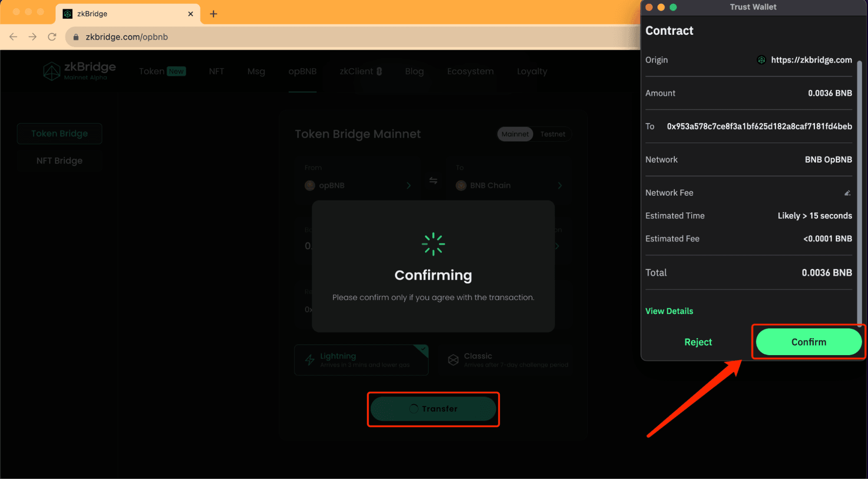Click the browser forward arrow
The width and height of the screenshot is (868, 479).
coord(33,37)
